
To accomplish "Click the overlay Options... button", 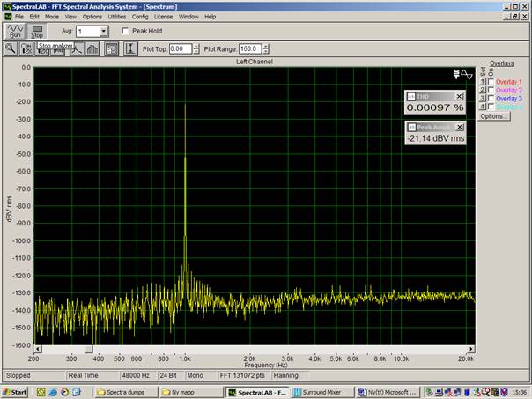I will click(x=495, y=116).
